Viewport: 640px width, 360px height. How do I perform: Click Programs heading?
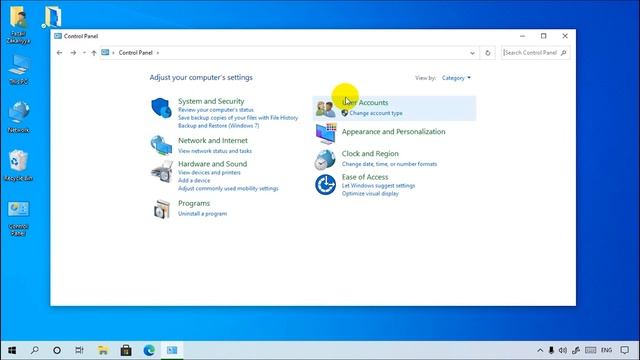(x=194, y=203)
